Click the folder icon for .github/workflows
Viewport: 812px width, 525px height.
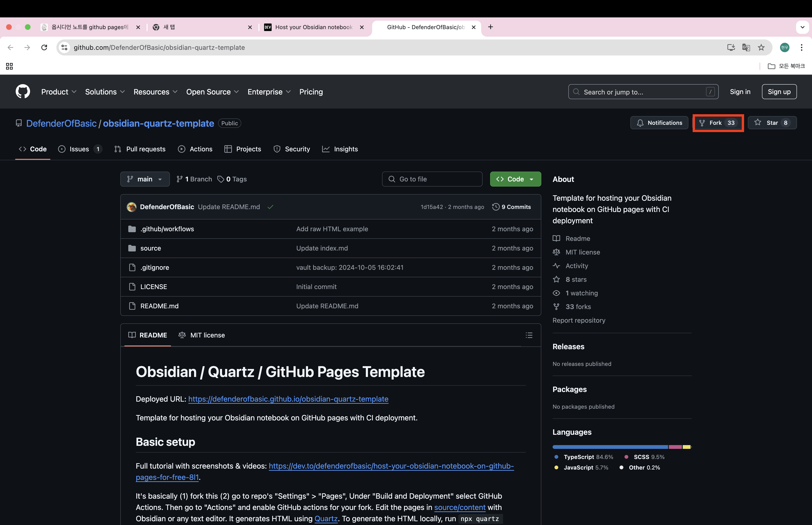132,229
